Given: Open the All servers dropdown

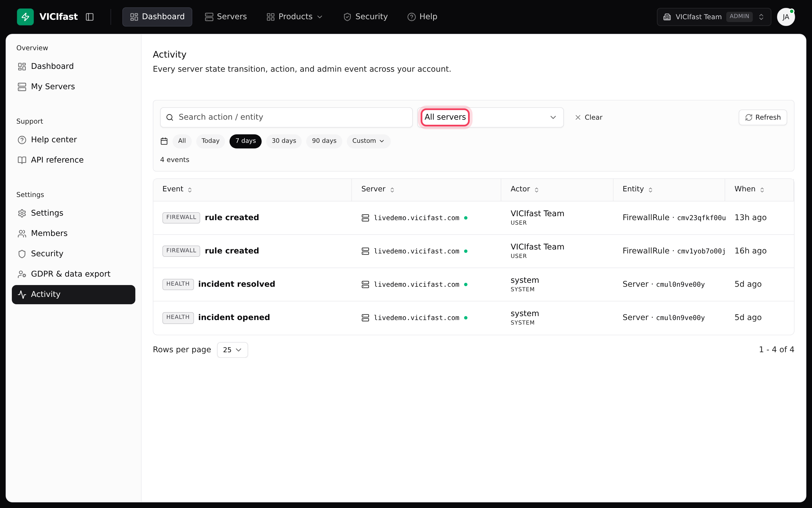Looking at the screenshot, I should click(490, 117).
